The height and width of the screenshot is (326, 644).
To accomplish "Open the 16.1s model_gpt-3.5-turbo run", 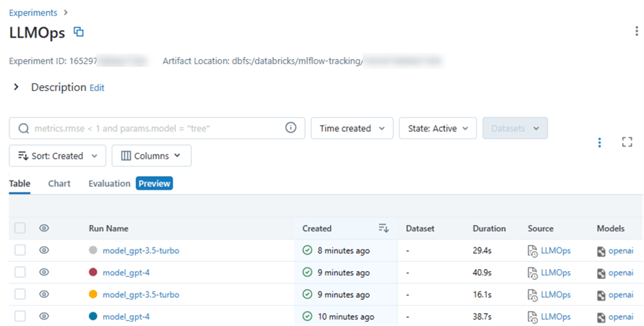I will coord(141,294).
